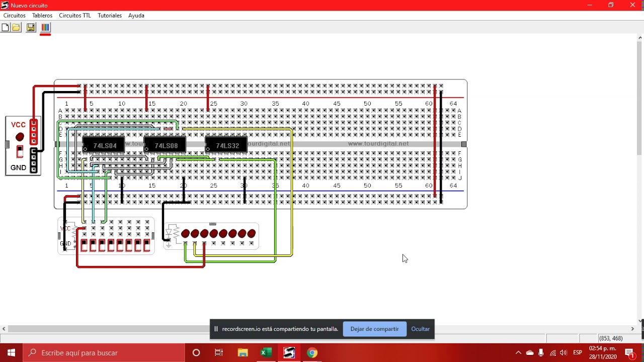644x362 pixels.
Task: Toggle the third DIP switch
Action: 102,245
